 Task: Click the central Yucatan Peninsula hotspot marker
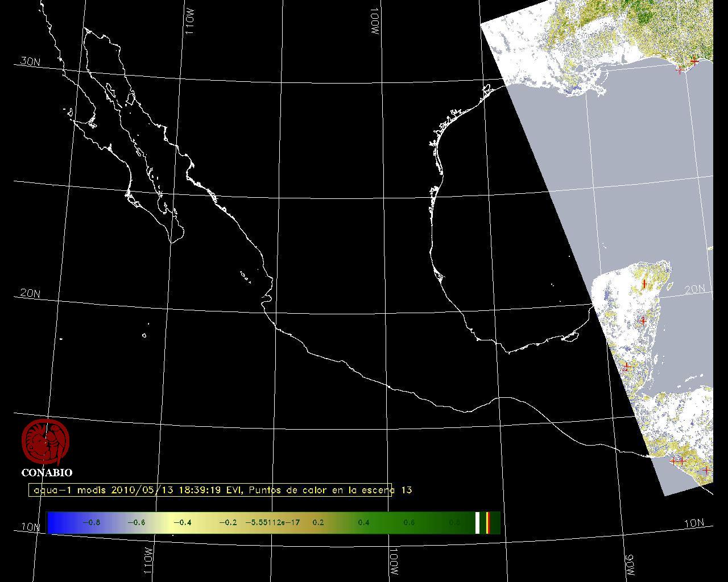click(643, 321)
